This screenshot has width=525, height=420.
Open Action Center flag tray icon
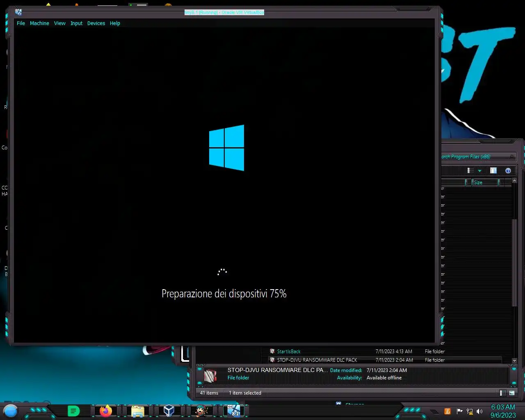[459, 411]
